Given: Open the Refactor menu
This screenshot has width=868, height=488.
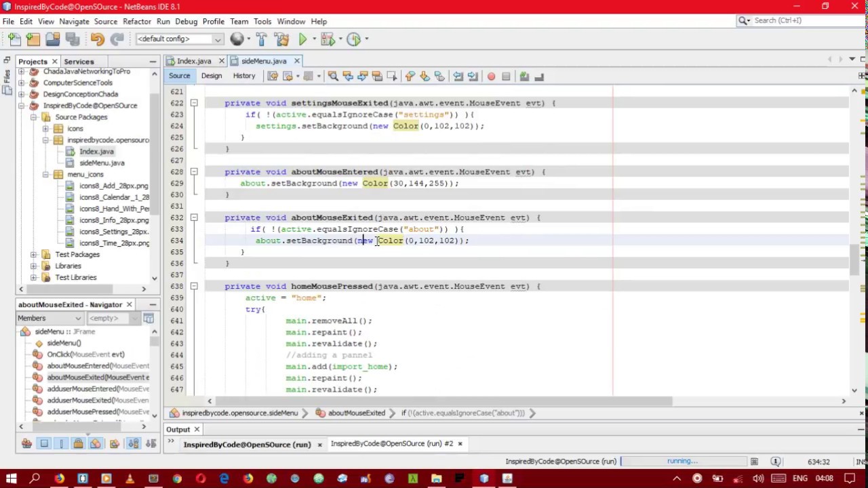Looking at the screenshot, I should 137,21.
